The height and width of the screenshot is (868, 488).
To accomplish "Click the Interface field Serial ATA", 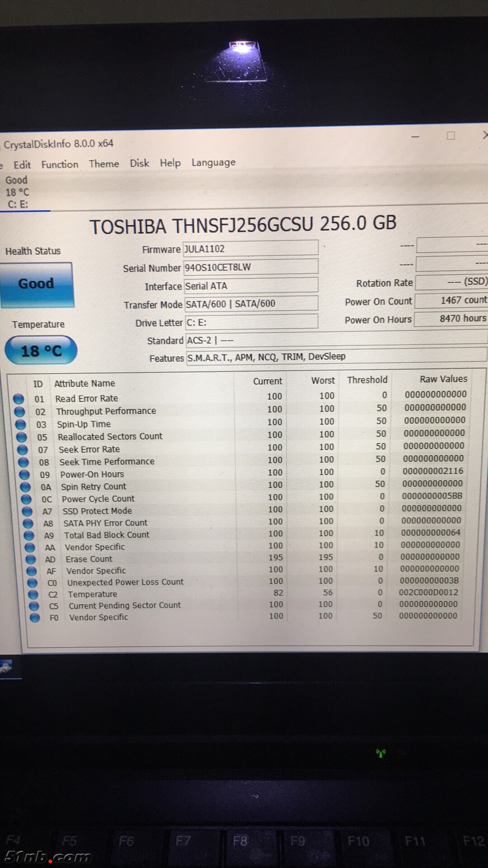I will point(251,285).
